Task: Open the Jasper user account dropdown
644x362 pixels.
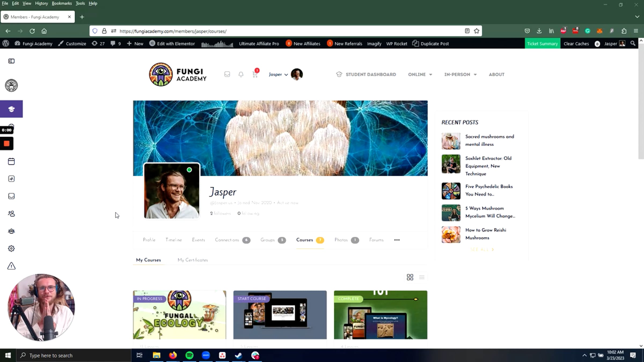Action: [278, 75]
